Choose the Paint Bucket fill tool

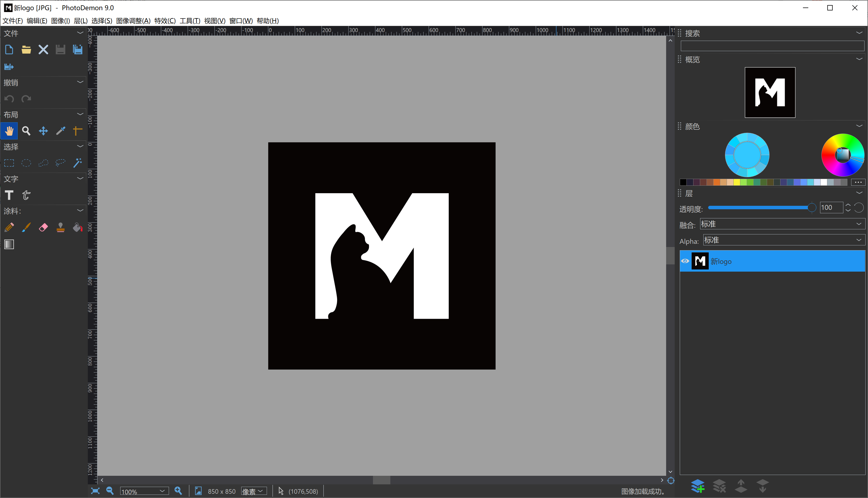click(78, 227)
